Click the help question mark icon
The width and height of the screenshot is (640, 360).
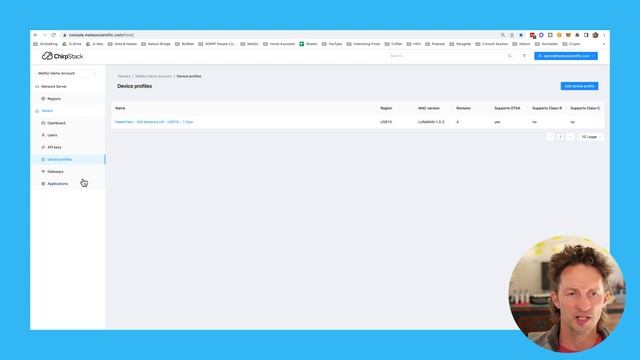524,56
